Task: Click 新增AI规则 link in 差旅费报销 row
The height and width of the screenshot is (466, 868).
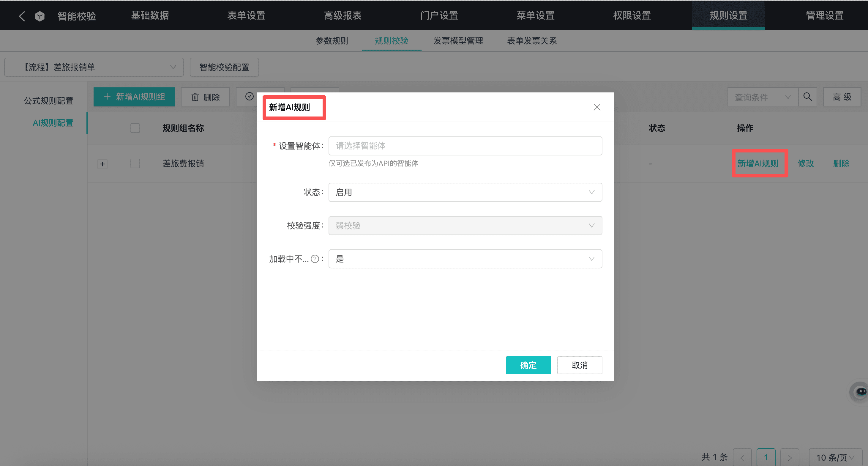Action: click(758, 163)
